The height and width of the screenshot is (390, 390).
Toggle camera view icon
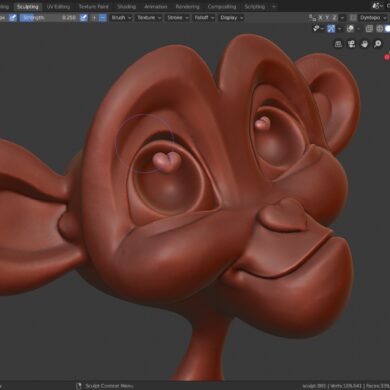coord(351,44)
